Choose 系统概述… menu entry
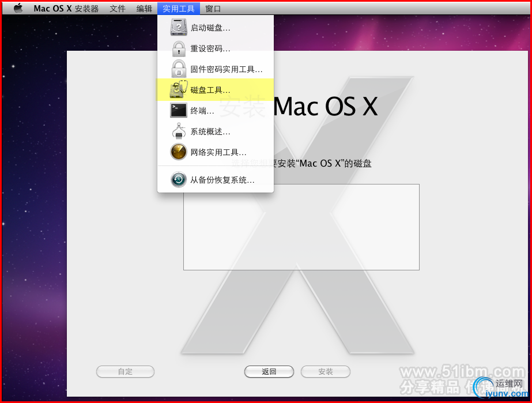The height and width of the screenshot is (403, 532). click(x=216, y=131)
